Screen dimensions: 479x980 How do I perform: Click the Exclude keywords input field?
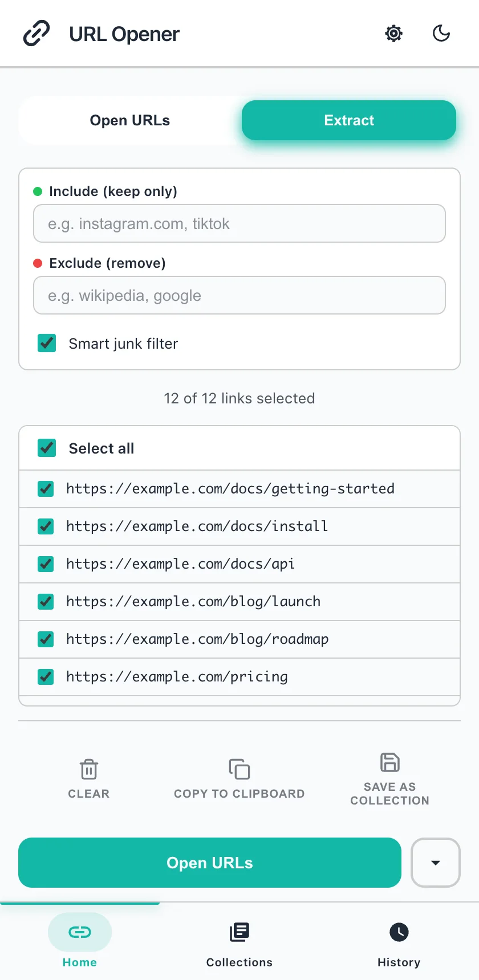(239, 295)
